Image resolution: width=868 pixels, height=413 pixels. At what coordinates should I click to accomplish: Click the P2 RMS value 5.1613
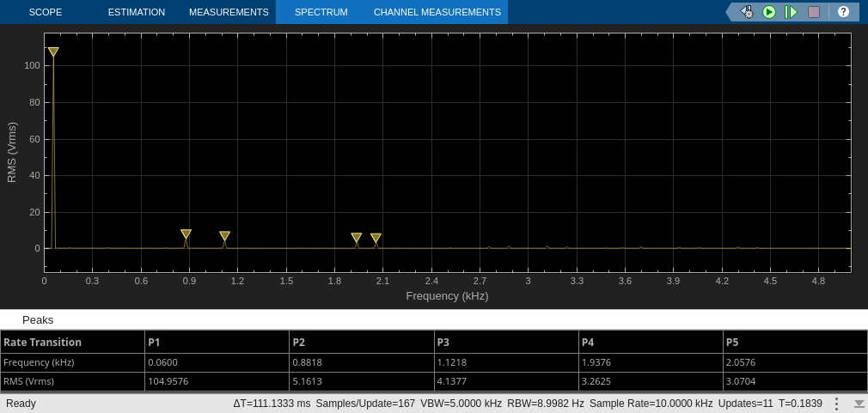[x=307, y=381]
